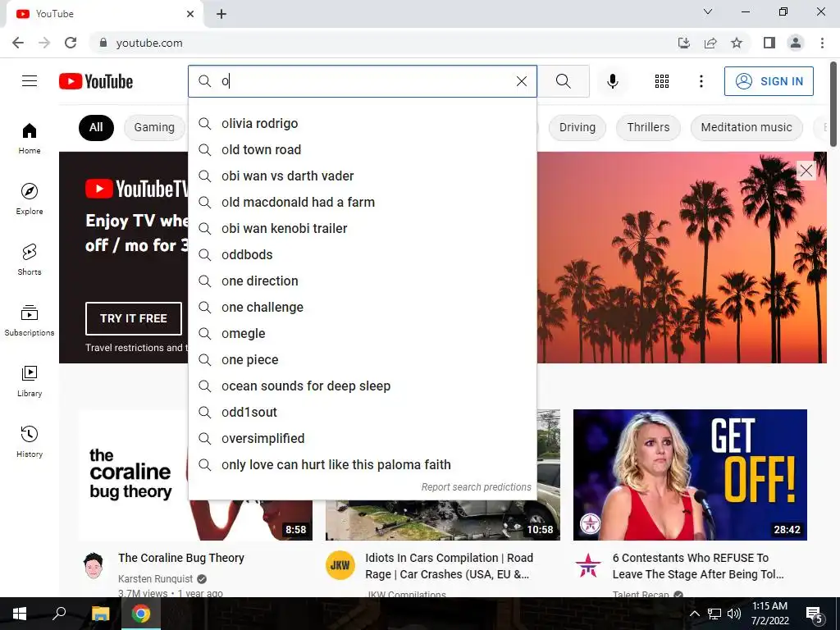The width and height of the screenshot is (840, 630).
Task: Click the Talent Recap channel avatar
Action: click(x=588, y=565)
